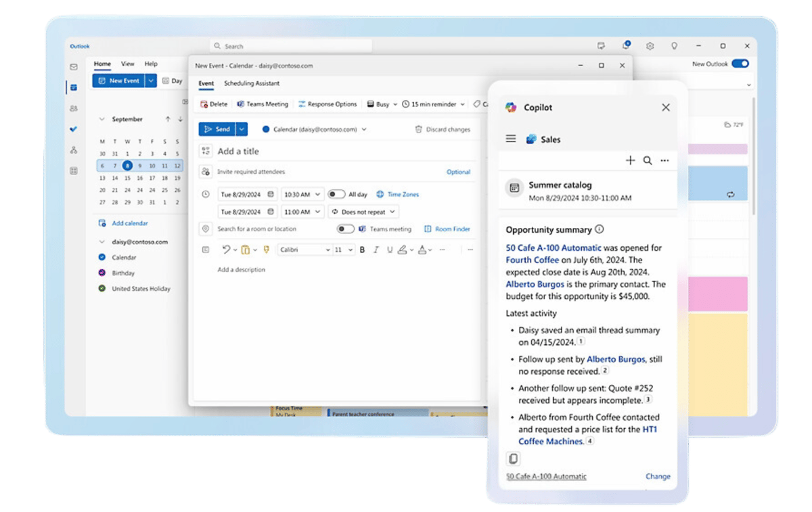812x512 pixels.
Task: Click the copy icon below the summary
Action: (x=513, y=459)
